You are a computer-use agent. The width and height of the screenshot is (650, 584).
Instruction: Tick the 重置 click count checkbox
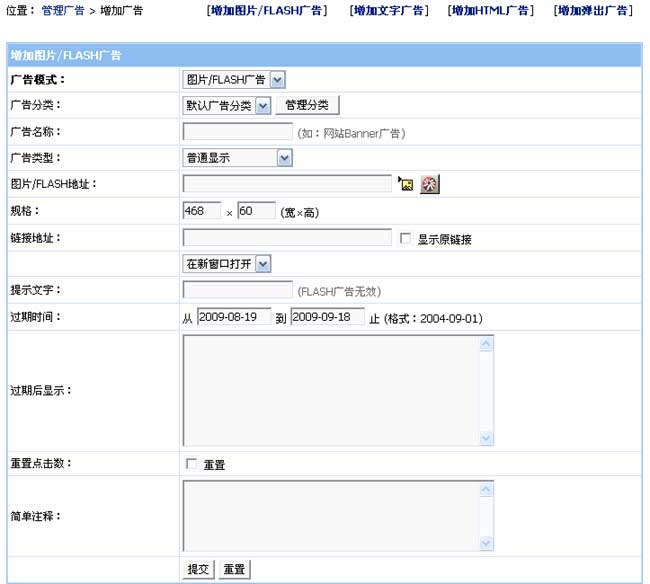point(191,465)
